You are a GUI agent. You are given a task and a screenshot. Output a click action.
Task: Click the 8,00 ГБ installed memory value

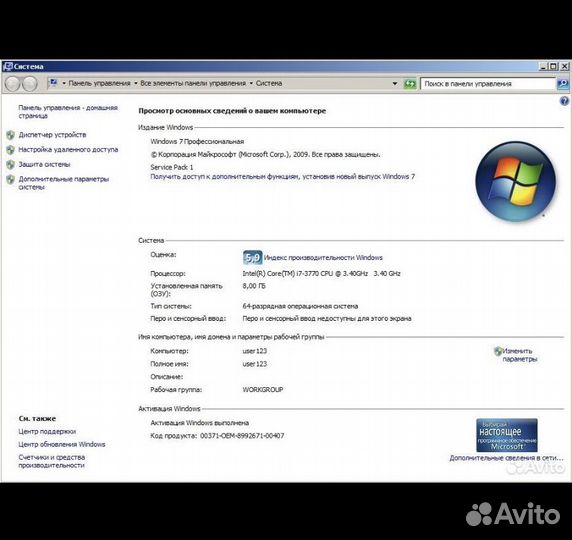point(254,286)
